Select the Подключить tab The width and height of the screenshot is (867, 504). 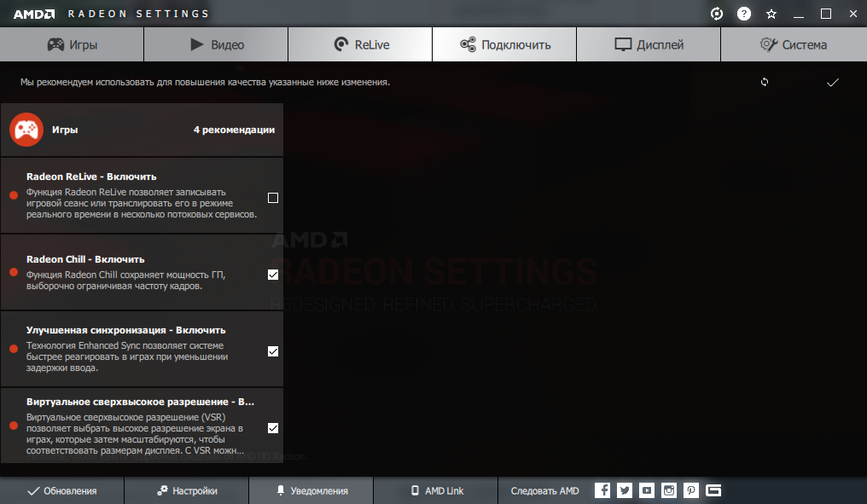pyautogui.click(x=505, y=44)
